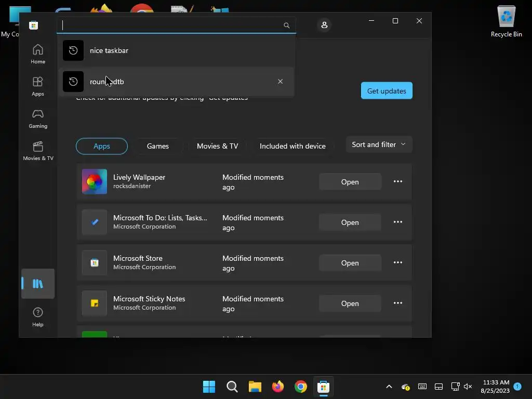This screenshot has width=532, height=399.
Task: Open the user account profile icon
Action: (x=324, y=25)
